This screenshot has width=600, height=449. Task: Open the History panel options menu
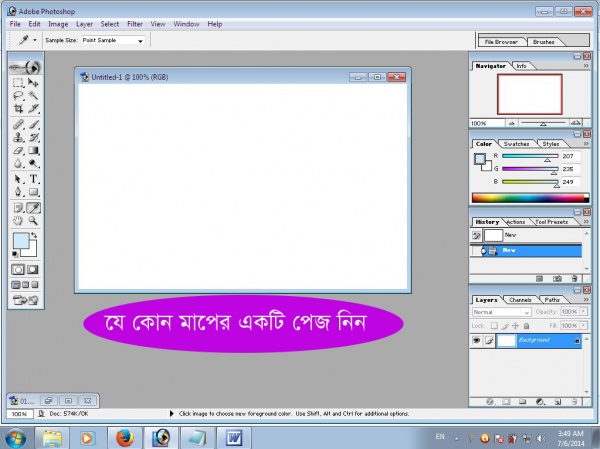pyautogui.click(x=586, y=222)
